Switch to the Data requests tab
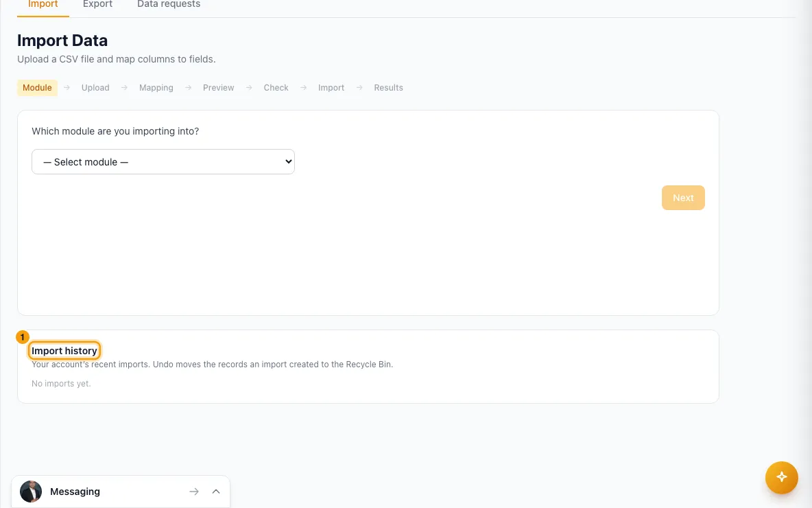Viewport: 812px width, 508px height. point(169,4)
